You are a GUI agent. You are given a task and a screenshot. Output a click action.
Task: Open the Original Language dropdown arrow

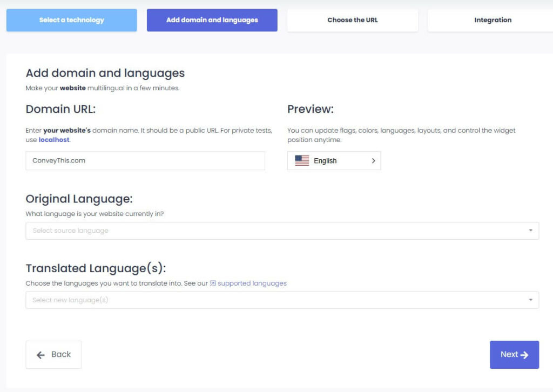pos(530,231)
